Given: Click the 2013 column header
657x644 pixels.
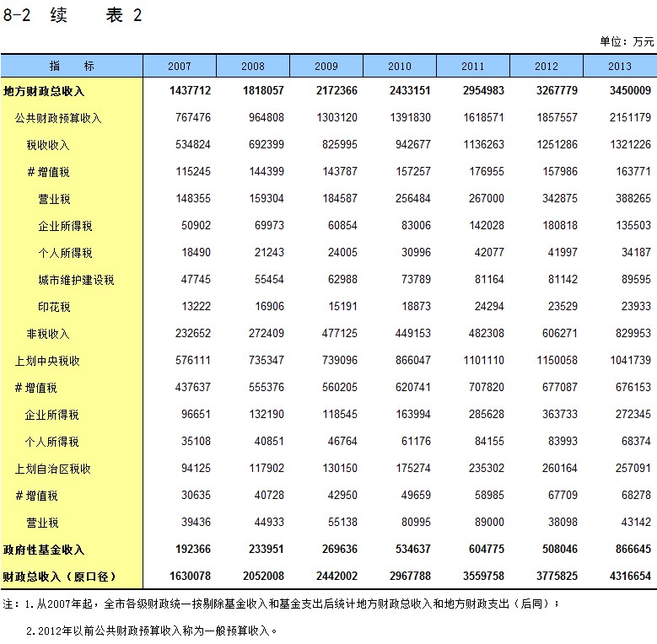Looking at the screenshot, I should click(619, 66).
